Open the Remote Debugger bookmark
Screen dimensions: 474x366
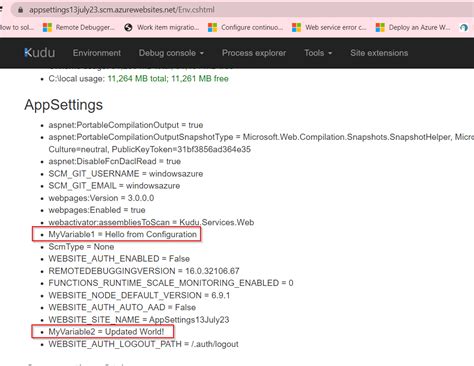coord(79,27)
